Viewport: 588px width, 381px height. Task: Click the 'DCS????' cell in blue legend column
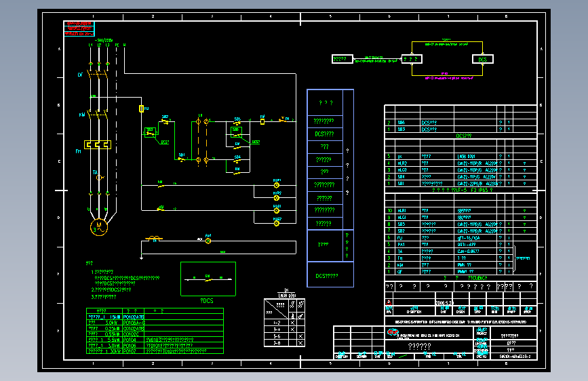pos(324,134)
